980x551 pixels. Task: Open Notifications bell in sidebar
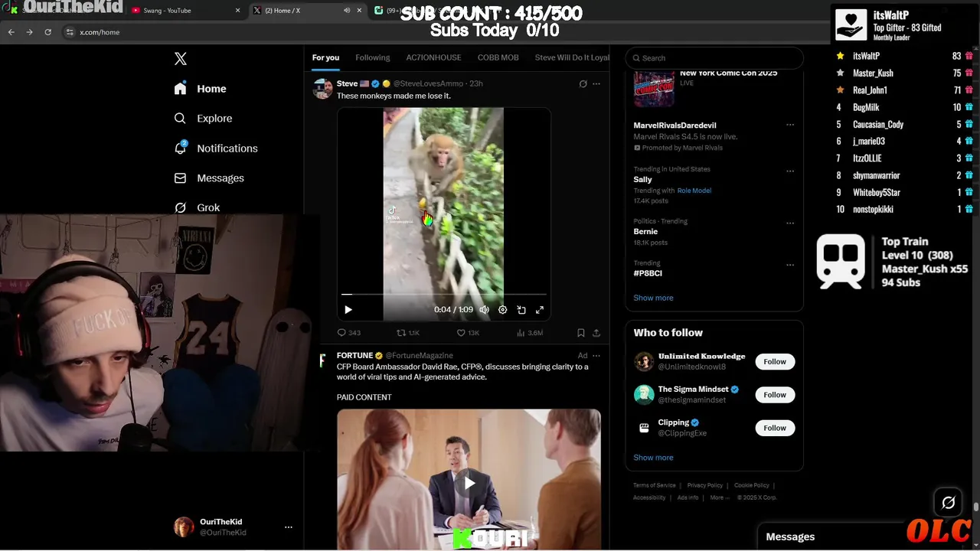[x=180, y=148]
